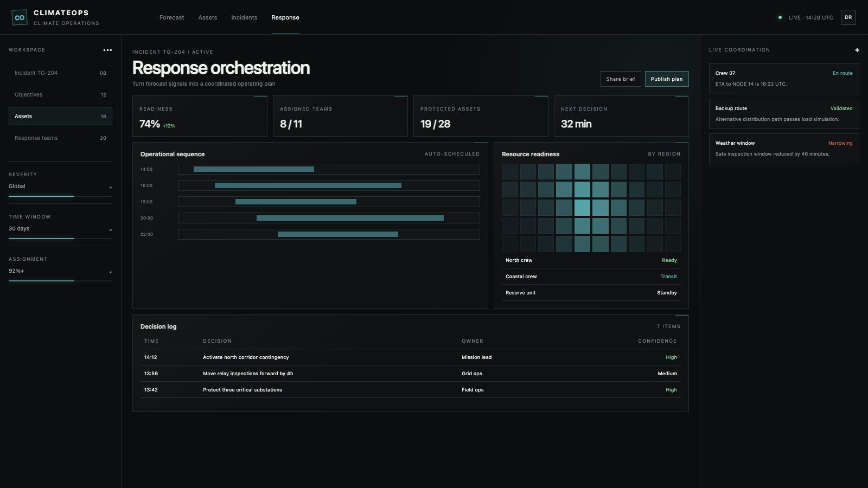
Task: Open the Time Window 30 days dropdown
Action: click(x=60, y=229)
